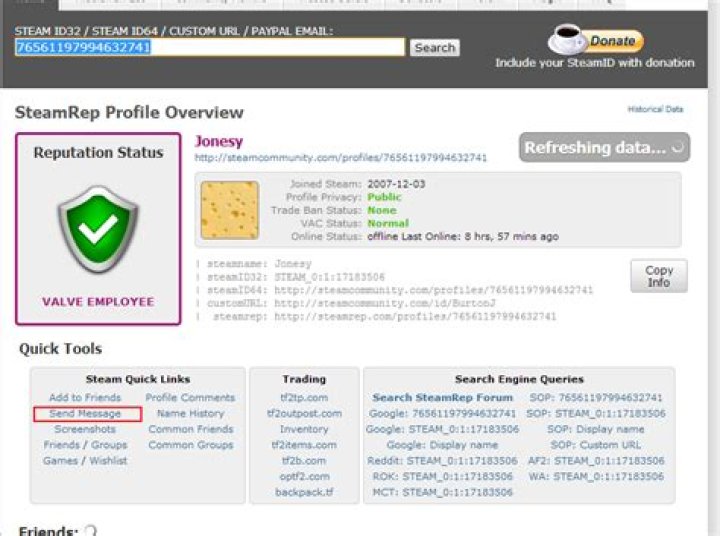Click Search SteamRep Forum link
The width and height of the screenshot is (720, 536).
442,398
